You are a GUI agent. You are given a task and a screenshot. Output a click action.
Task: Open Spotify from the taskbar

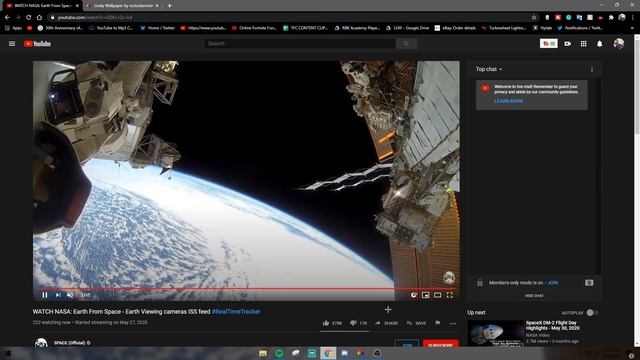click(280, 353)
